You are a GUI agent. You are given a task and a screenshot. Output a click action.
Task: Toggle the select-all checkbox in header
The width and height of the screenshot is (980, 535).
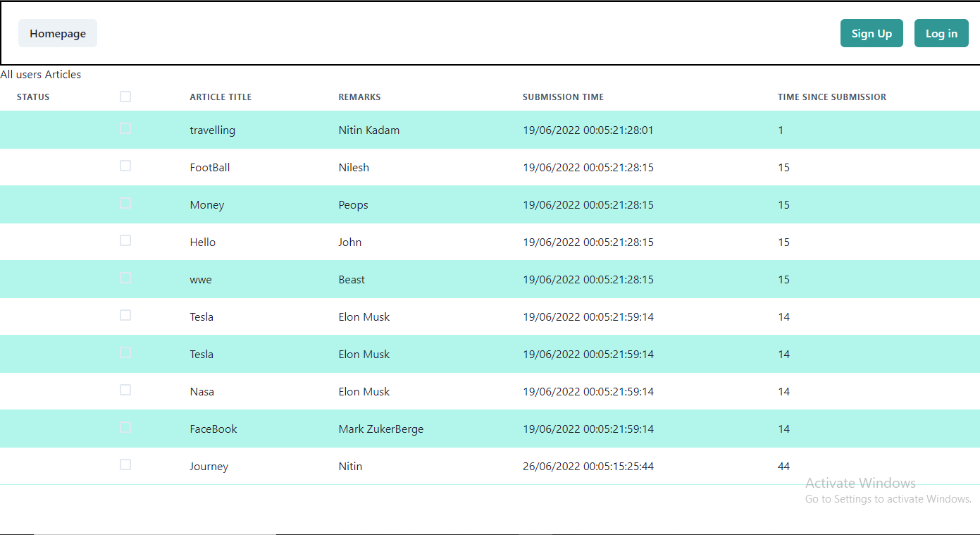[125, 97]
